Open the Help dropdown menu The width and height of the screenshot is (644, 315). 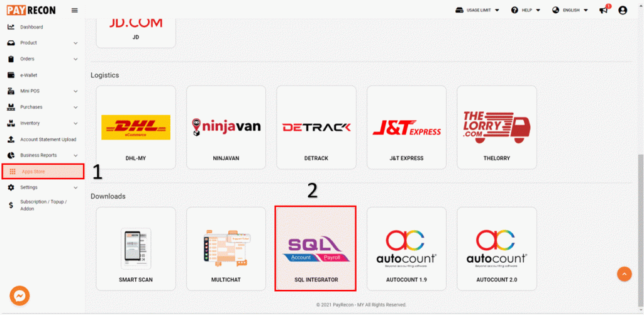(x=526, y=10)
